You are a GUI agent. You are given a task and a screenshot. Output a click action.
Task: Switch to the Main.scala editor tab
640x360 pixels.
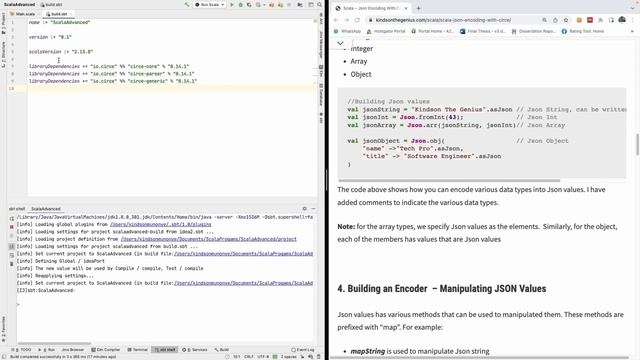23,14
